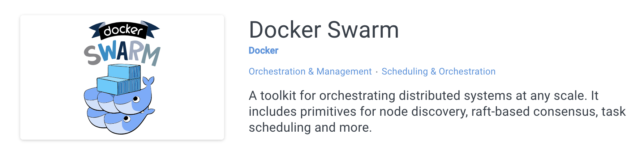
Task: Open the Docker vendor link
Action: [263, 51]
